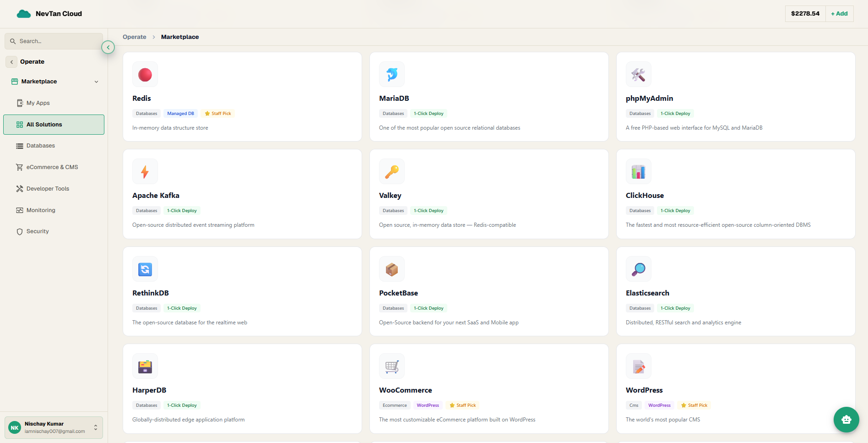Click the 1-Click Deploy tag on ClickHouse
Image resolution: width=868 pixels, height=443 pixels.
[675, 211]
